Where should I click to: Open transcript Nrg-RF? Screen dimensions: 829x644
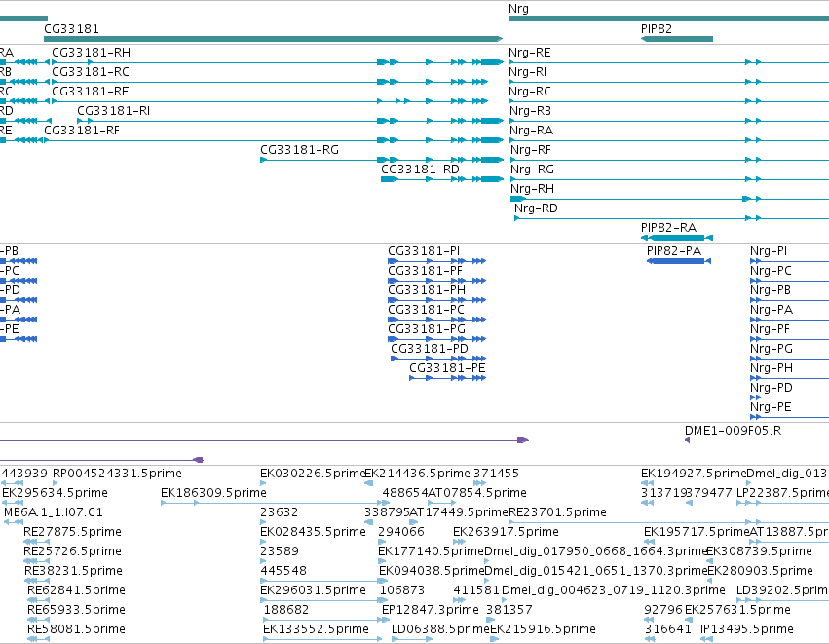coord(531,150)
